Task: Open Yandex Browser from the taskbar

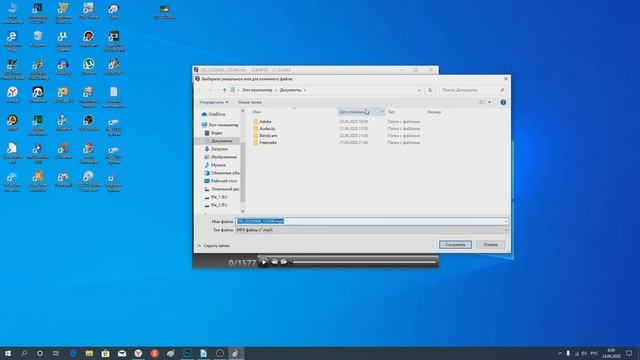Action: coord(138,353)
